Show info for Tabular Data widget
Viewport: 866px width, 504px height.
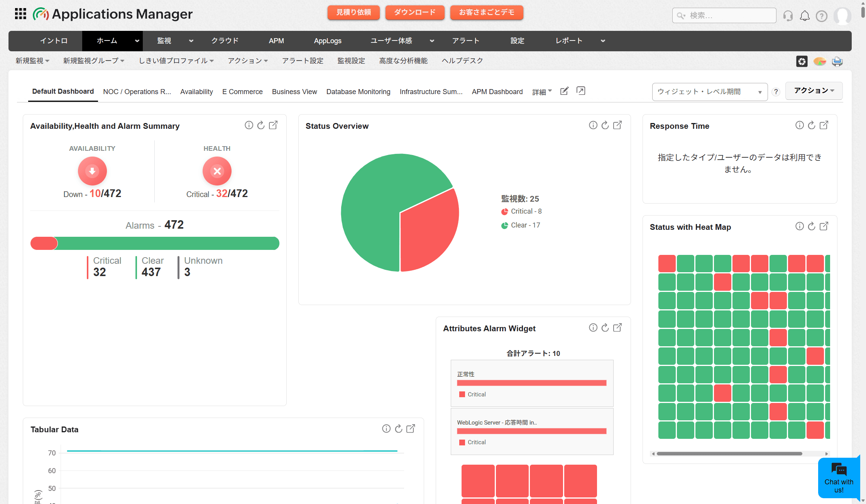coord(386,428)
